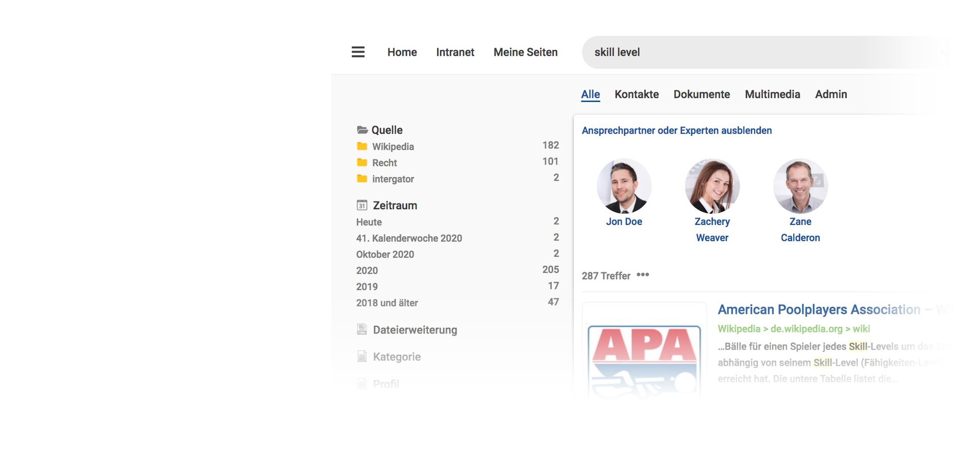Filter results by Heute

pyautogui.click(x=369, y=222)
